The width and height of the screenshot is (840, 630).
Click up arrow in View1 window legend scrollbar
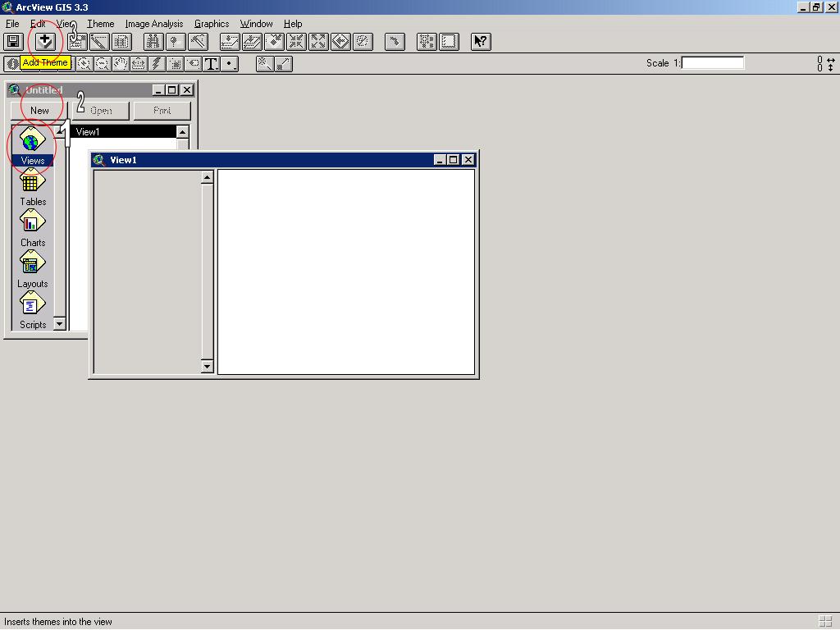coord(208,177)
